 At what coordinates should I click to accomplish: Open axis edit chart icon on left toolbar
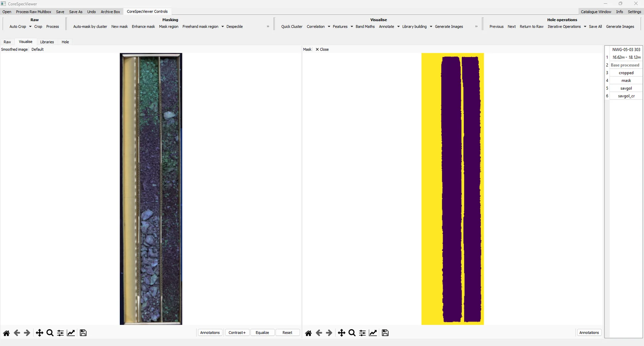pos(71,333)
